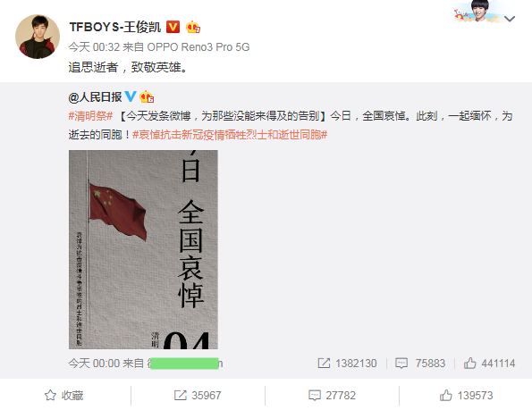Screen dimensions: 532x410
Task: Click Wang Junkai's profile avatar
Action: click(x=38, y=37)
